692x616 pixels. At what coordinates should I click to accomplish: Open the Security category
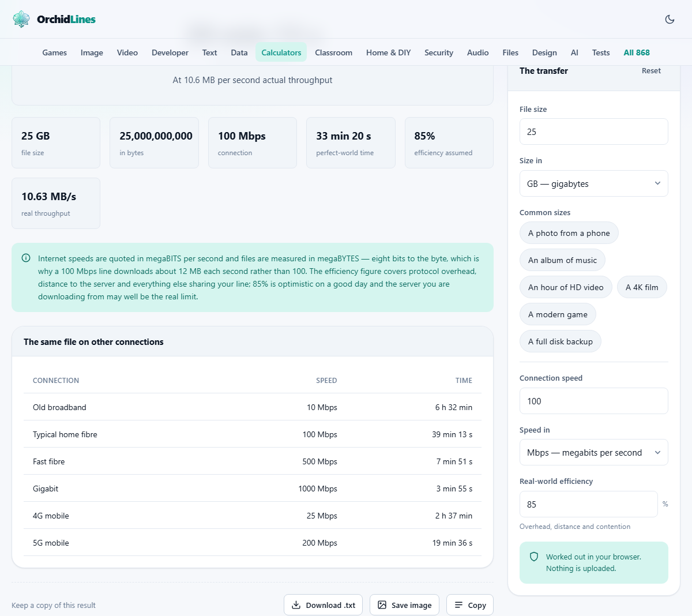pyautogui.click(x=439, y=52)
